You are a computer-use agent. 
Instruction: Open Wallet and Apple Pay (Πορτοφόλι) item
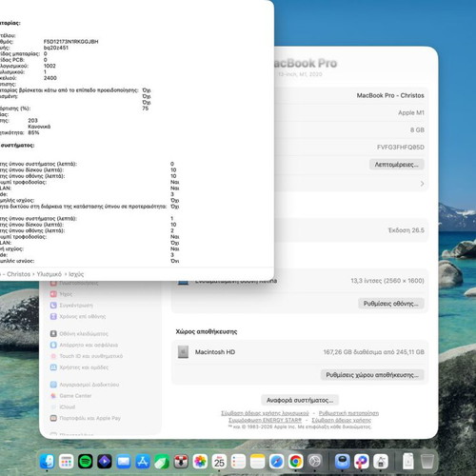(86, 418)
